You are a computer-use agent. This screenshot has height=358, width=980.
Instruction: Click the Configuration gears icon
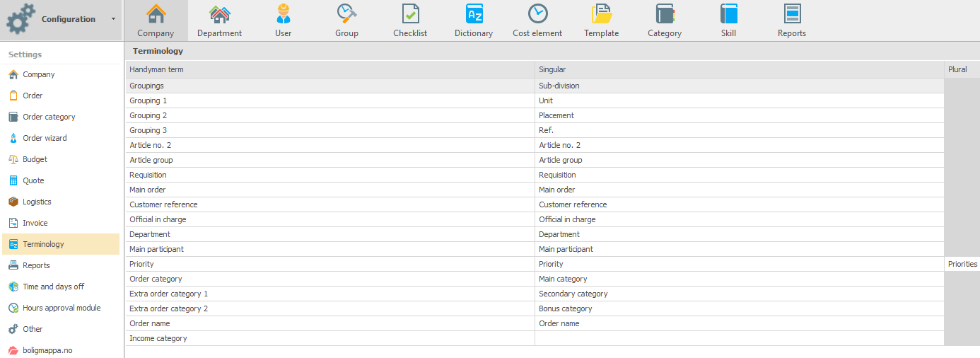coord(20,19)
